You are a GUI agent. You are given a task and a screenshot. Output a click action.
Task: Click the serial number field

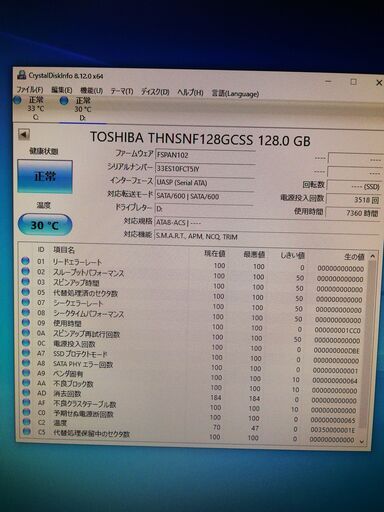[x=205, y=169]
